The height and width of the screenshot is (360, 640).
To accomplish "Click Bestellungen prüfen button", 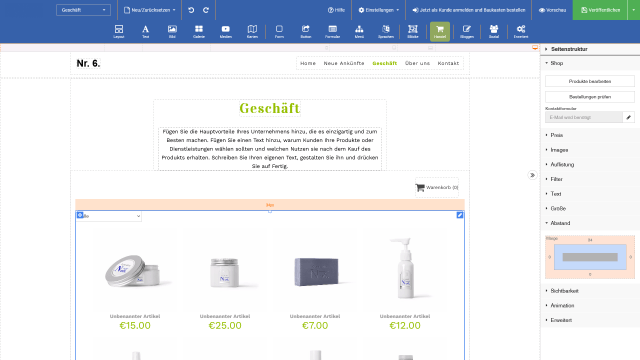I will [x=590, y=97].
